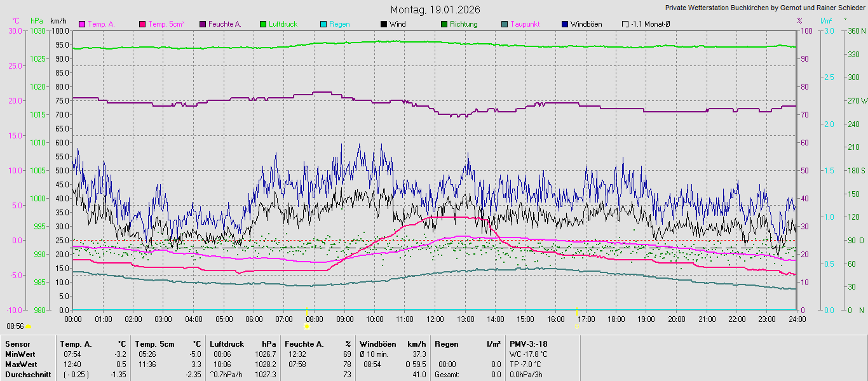Click the Private Wetterstation Buchkirchen credit text
The image size is (868, 381).
click(x=765, y=8)
